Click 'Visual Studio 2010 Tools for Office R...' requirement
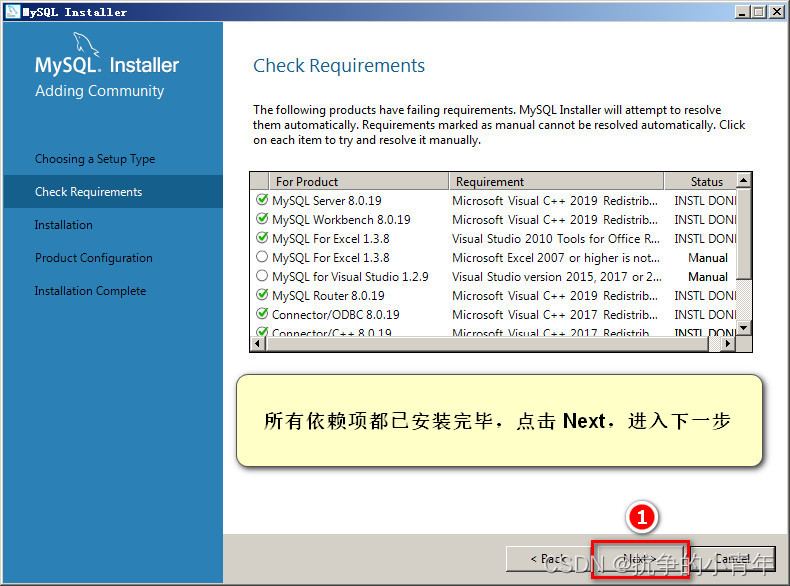This screenshot has width=790, height=586. pos(556,238)
